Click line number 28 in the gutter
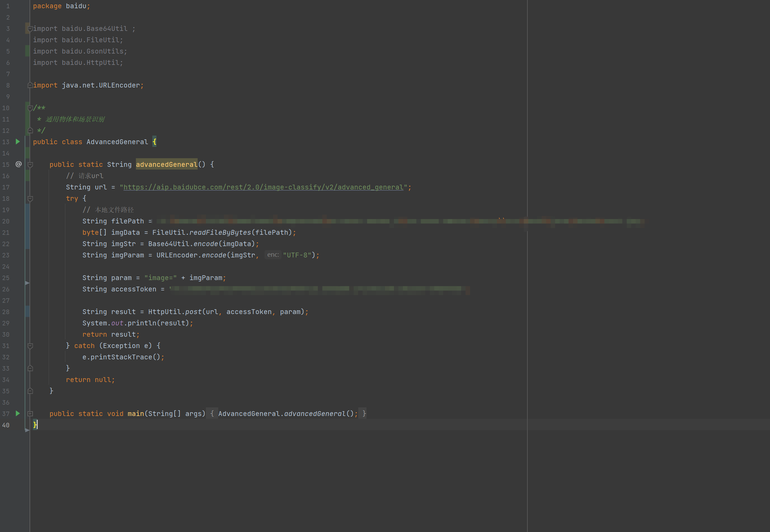Image resolution: width=770 pixels, height=532 pixels. [x=6, y=312]
